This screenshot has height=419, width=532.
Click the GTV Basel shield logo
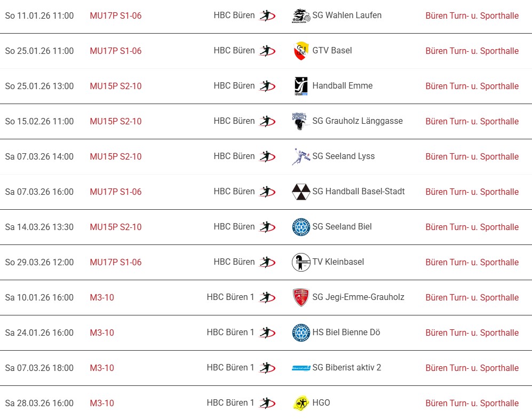tap(301, 51)
